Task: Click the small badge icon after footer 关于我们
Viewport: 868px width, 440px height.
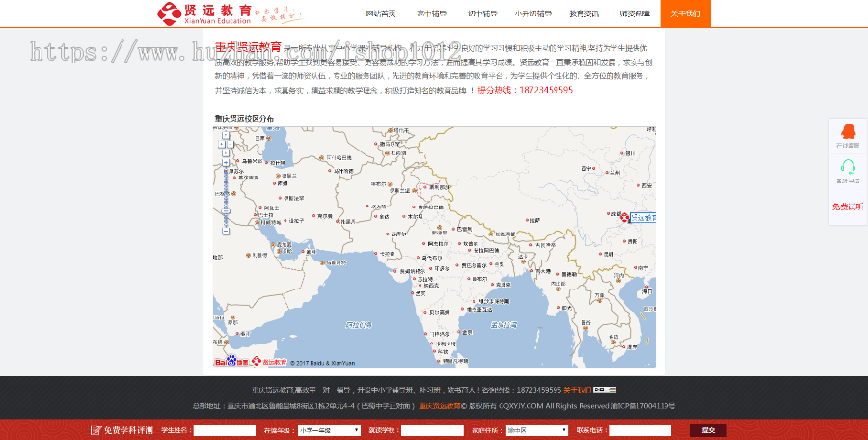Action: 605,390
